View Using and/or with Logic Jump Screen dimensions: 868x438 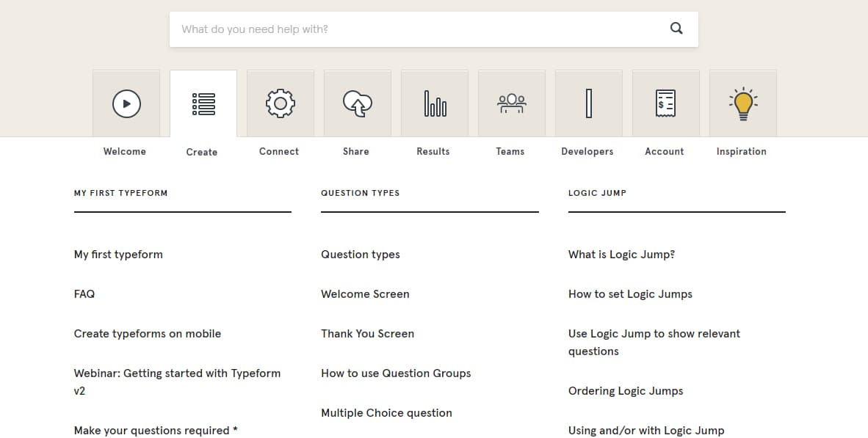click(x=646, y=430)
